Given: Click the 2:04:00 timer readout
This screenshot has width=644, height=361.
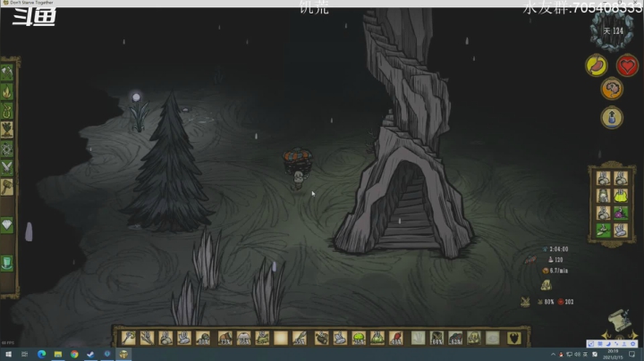Looking at the screenshot, I should click(x=558, y=249).
